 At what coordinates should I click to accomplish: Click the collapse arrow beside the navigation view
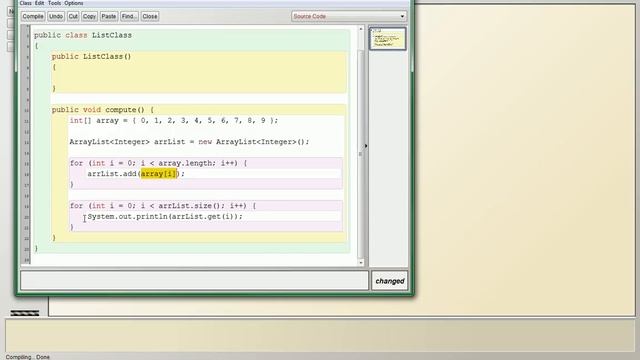click(x=366, y=146)
